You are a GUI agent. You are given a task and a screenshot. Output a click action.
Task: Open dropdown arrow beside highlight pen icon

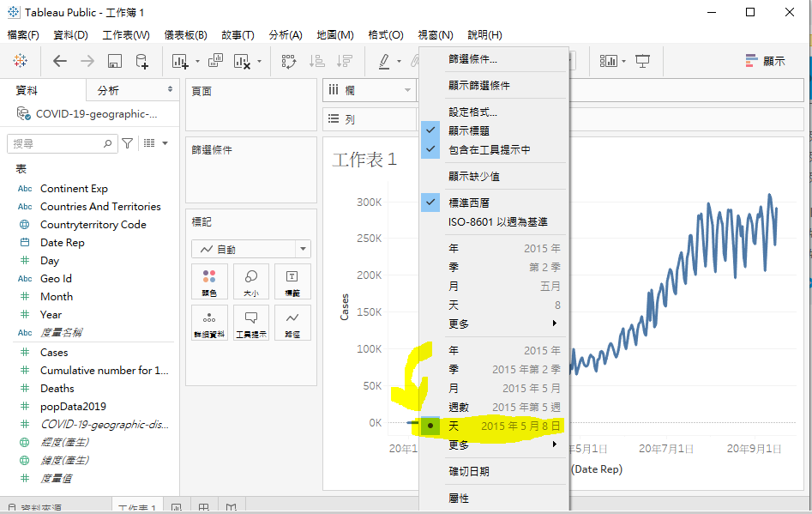[399, 61]
